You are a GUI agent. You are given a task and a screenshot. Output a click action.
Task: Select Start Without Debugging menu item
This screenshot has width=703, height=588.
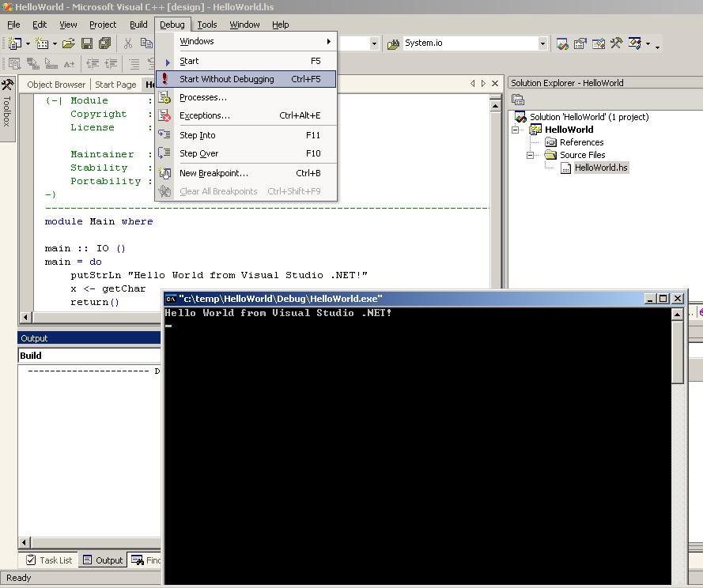(x=246, y=79)
